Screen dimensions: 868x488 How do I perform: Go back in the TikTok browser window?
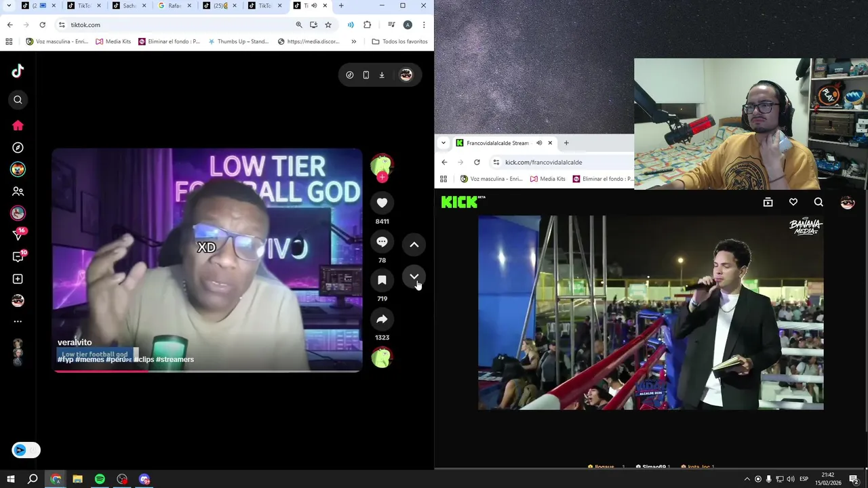[x=9, y=25]
